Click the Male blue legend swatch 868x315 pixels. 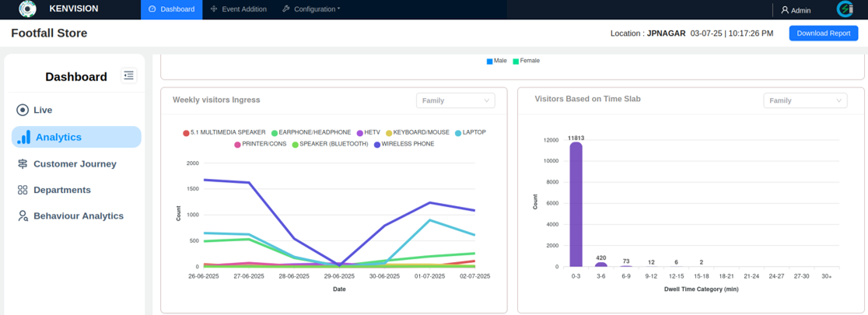489,61
